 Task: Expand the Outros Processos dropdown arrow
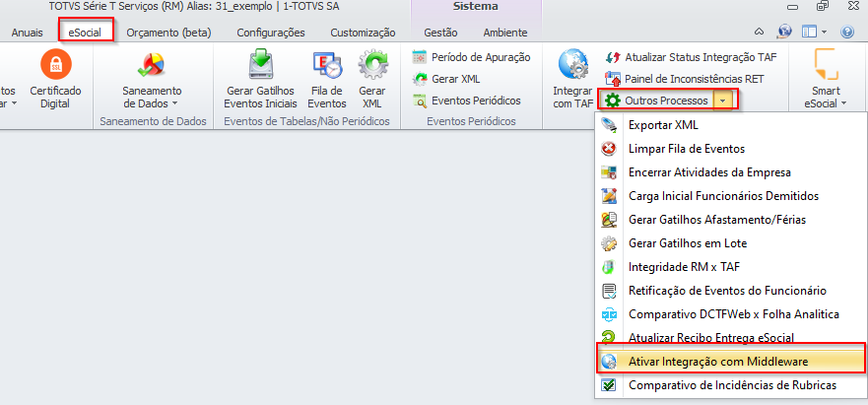click(724, 101)
